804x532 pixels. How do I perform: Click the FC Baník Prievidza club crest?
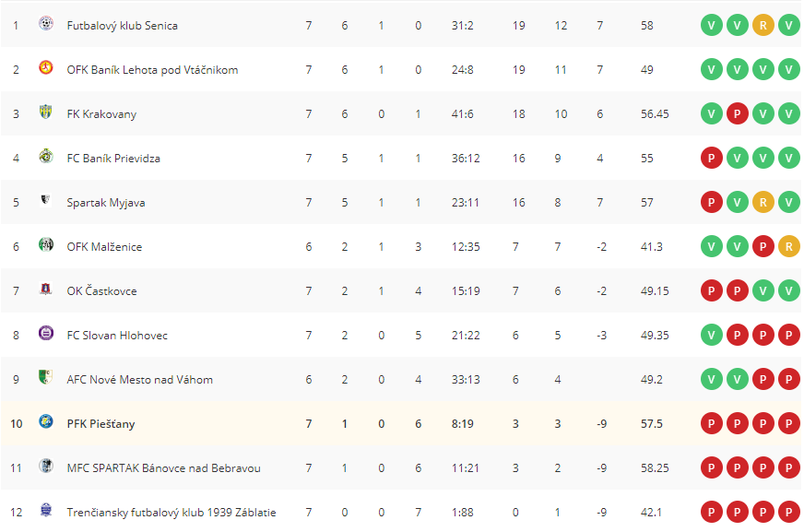click(x=45, y=156)
